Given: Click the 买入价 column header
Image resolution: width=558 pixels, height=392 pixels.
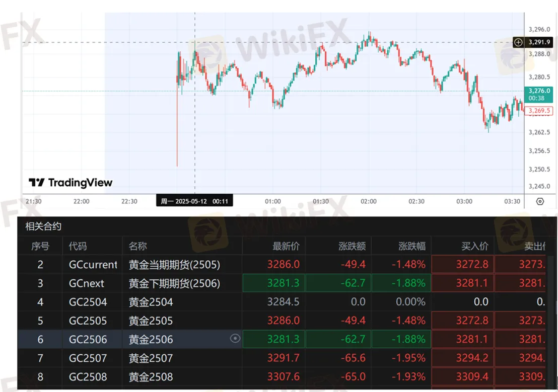Looking at the screenshot, I should pos(475,246).
